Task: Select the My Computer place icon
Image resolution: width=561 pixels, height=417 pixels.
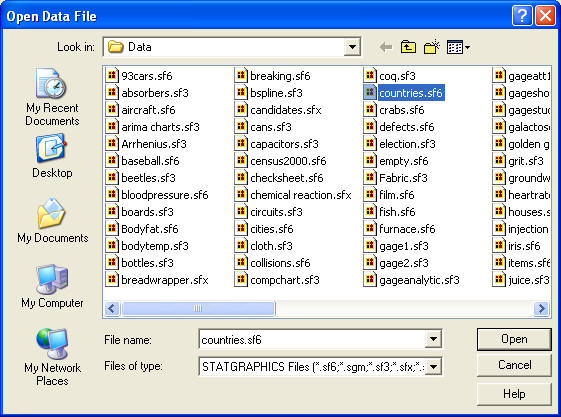Action: tap(52, 286)
